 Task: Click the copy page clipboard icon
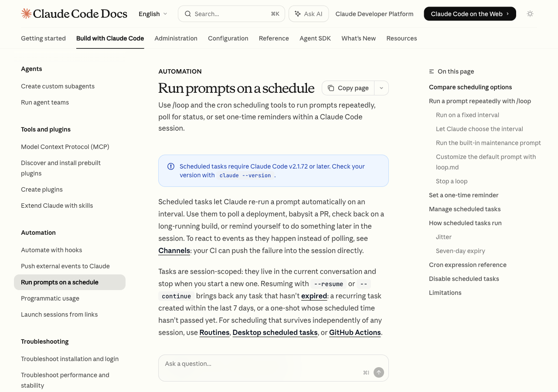[331, 88]
